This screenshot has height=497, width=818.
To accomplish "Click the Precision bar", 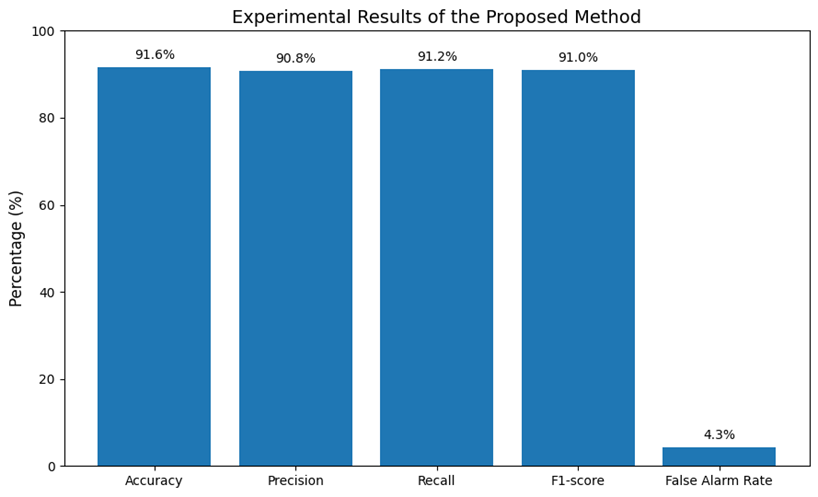I will pos(295,268).
